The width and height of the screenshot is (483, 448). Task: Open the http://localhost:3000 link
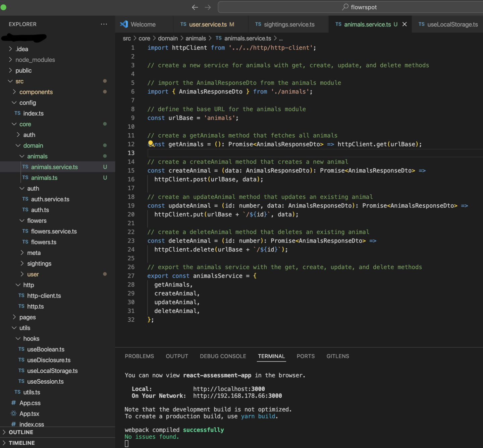(229, 389)
